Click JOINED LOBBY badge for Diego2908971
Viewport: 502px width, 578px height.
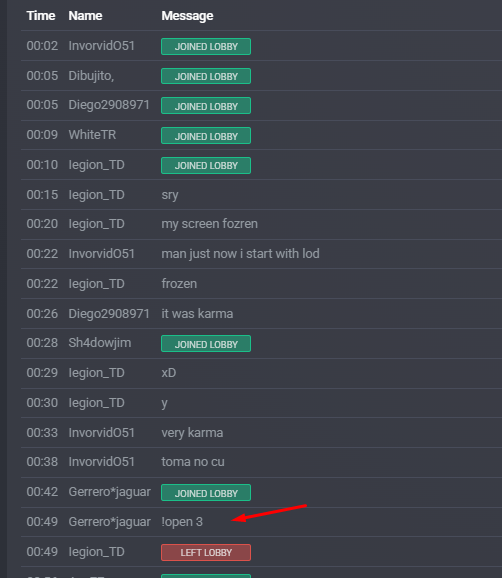[206, 106]
